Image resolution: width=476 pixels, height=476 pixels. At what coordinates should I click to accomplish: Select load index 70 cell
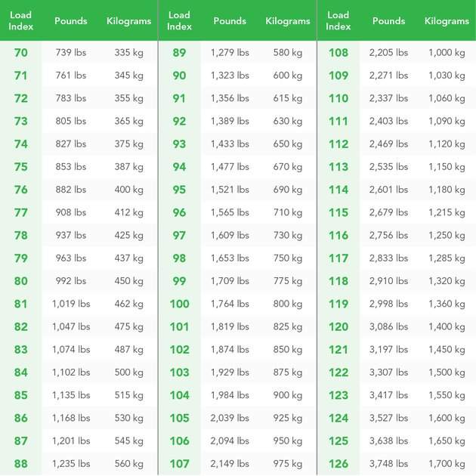point(20,53)
